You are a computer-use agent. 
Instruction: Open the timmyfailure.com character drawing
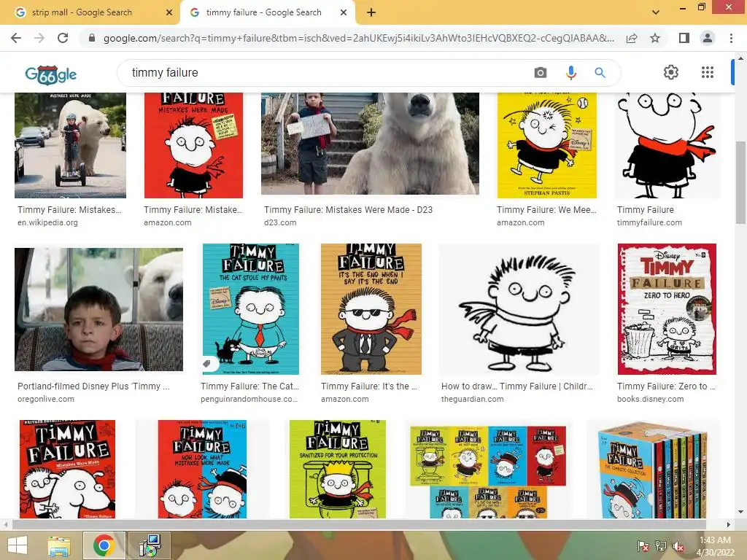coord(667,145)
